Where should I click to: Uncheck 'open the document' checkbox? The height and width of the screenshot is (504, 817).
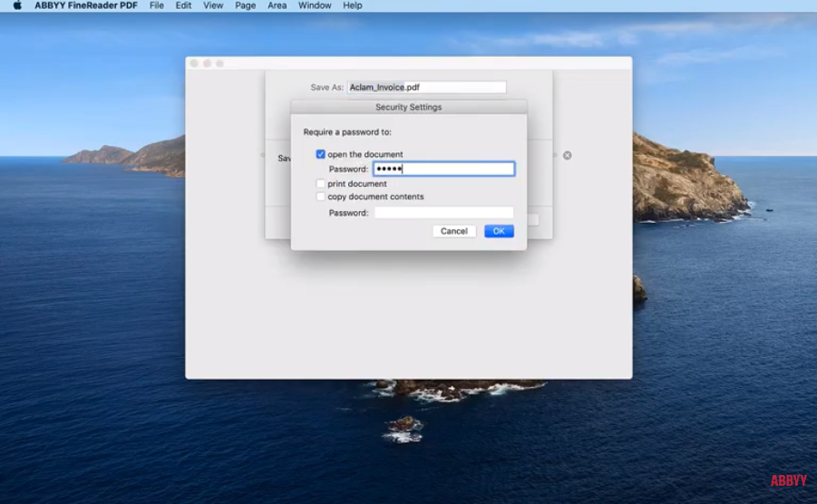point(320,154)
